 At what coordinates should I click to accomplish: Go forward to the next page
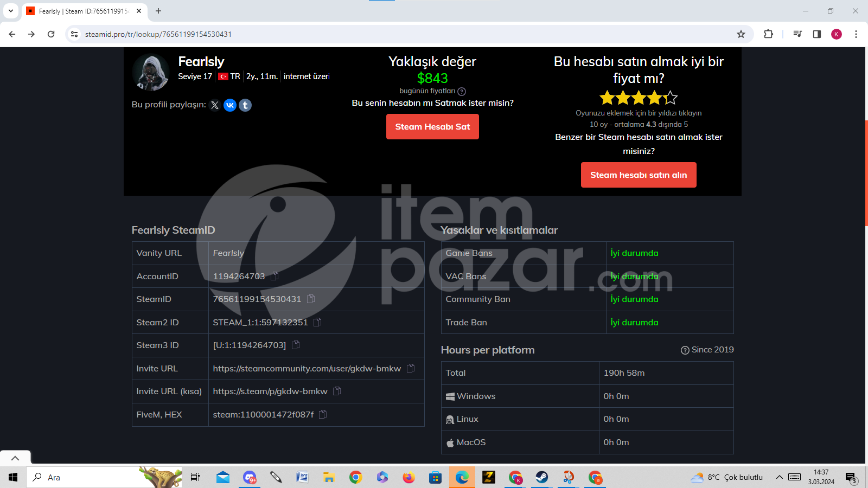[31, 34]
